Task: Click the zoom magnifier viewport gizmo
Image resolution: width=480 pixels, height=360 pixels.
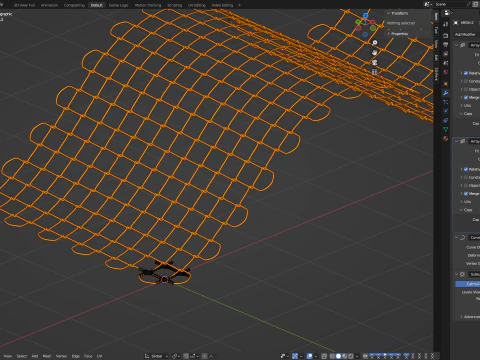Action: pyautogui.click(x=375, y=43)
